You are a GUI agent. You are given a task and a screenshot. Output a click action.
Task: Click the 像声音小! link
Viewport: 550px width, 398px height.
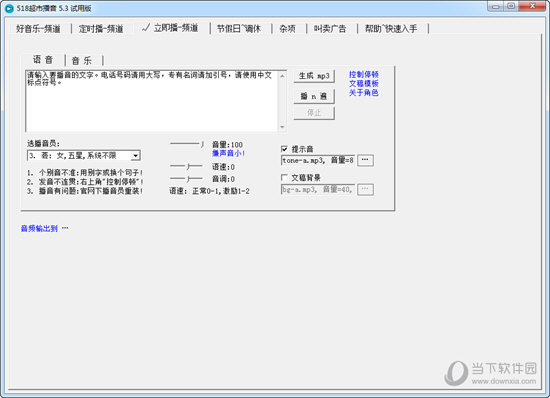coord(228,153)
